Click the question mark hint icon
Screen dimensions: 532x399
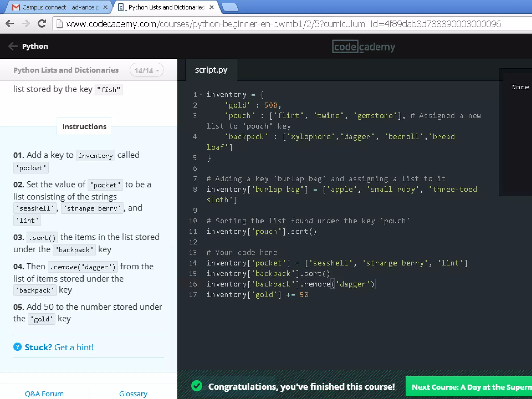[x=17, y=347]
